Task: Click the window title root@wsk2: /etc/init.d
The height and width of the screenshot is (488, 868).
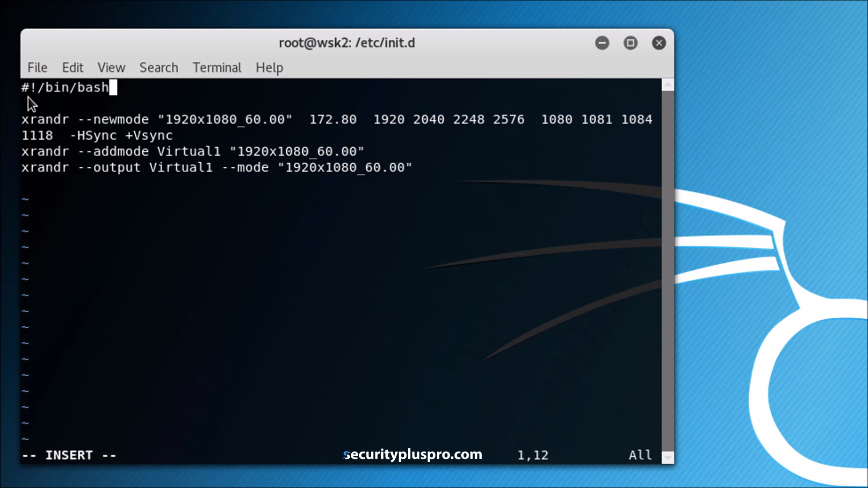Action: 347,43
